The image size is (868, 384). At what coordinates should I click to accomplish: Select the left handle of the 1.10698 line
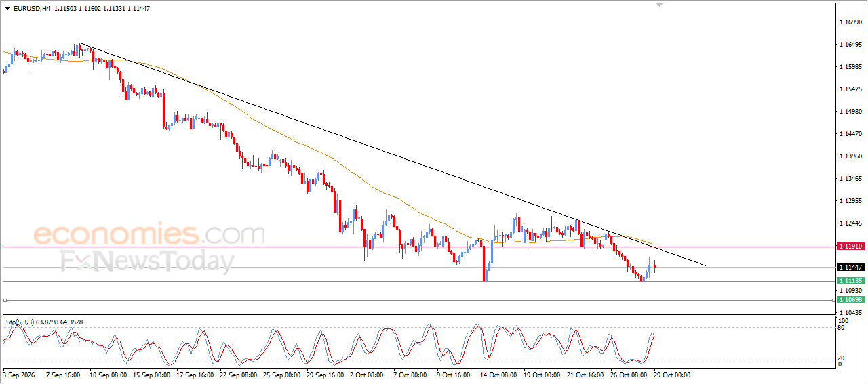[x=5, y=299]
